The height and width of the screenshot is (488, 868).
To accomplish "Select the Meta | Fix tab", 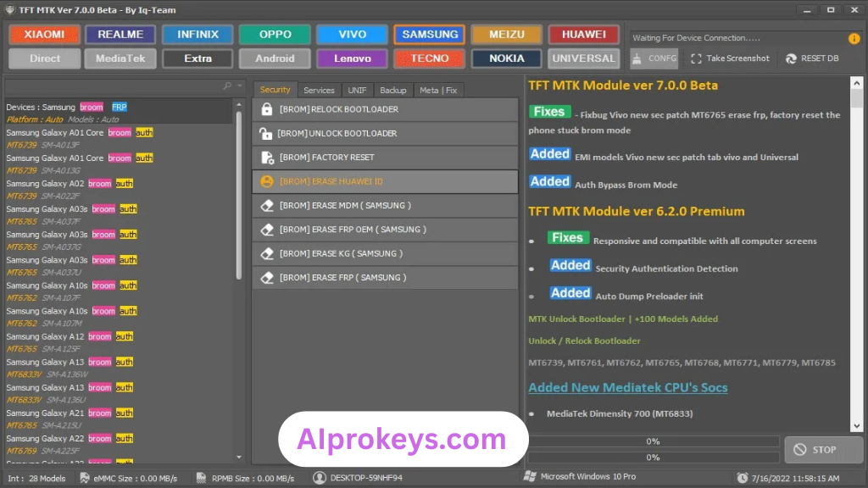I will tap(438, 90).
